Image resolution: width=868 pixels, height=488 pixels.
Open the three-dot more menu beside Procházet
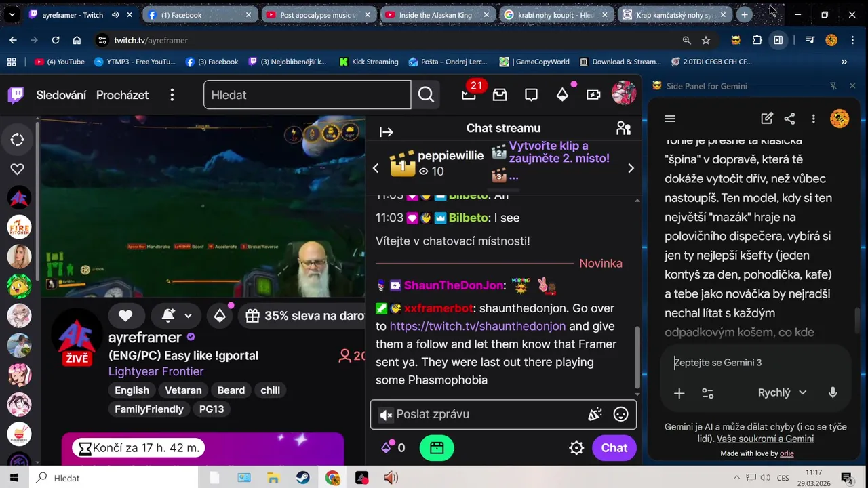click(172, 95)
